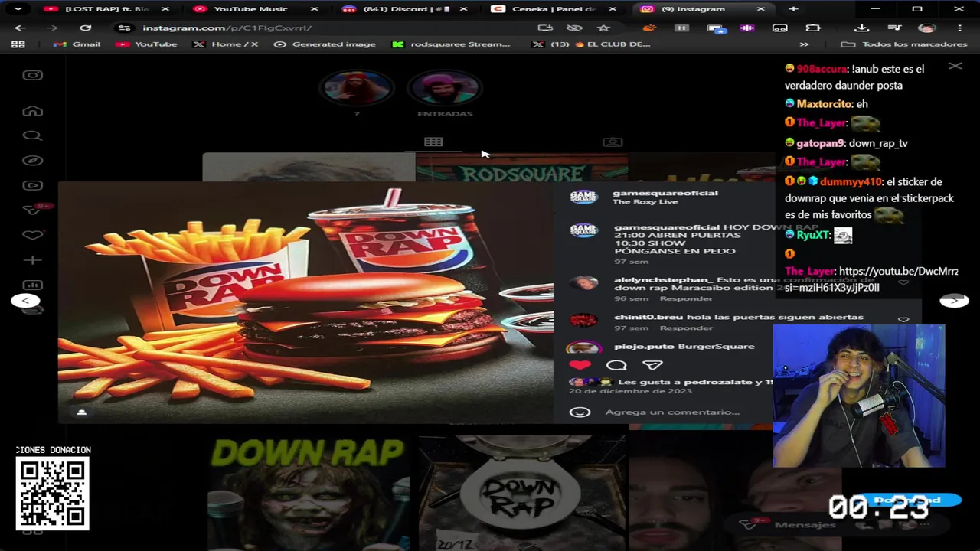This screenshot has height=551, width=980.
Task: Open 'Todos los marcadores' folder
Action: click(x=904, y=44)
